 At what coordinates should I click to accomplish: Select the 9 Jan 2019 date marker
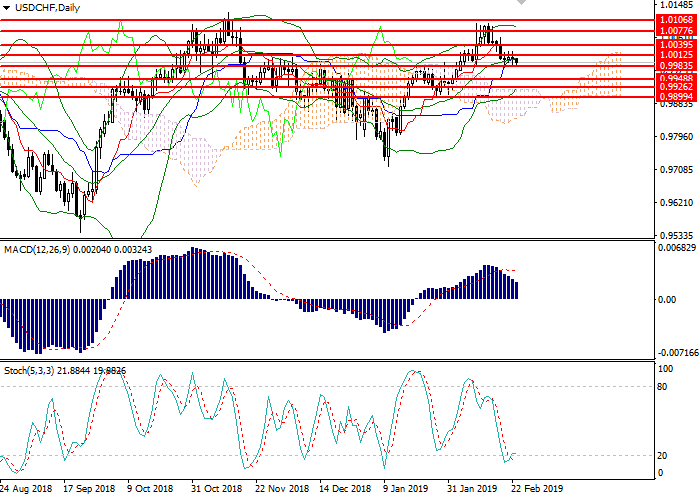pos(406,489)
